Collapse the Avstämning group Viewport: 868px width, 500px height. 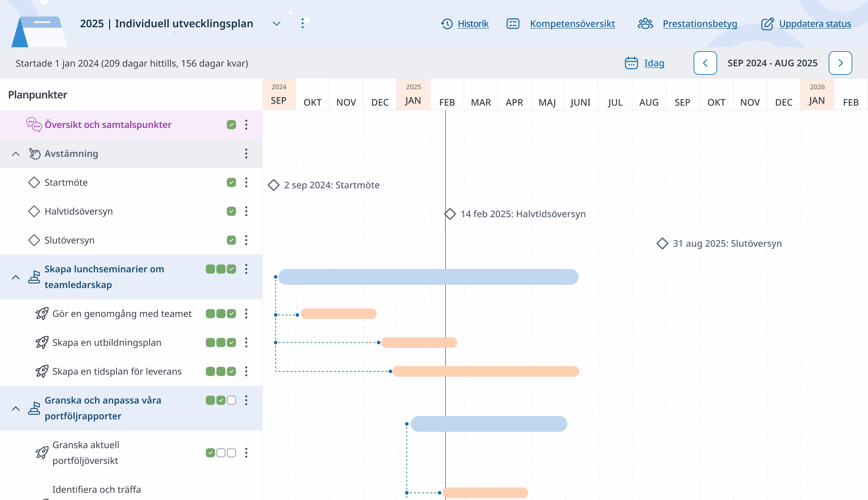(x=15, y=154)
